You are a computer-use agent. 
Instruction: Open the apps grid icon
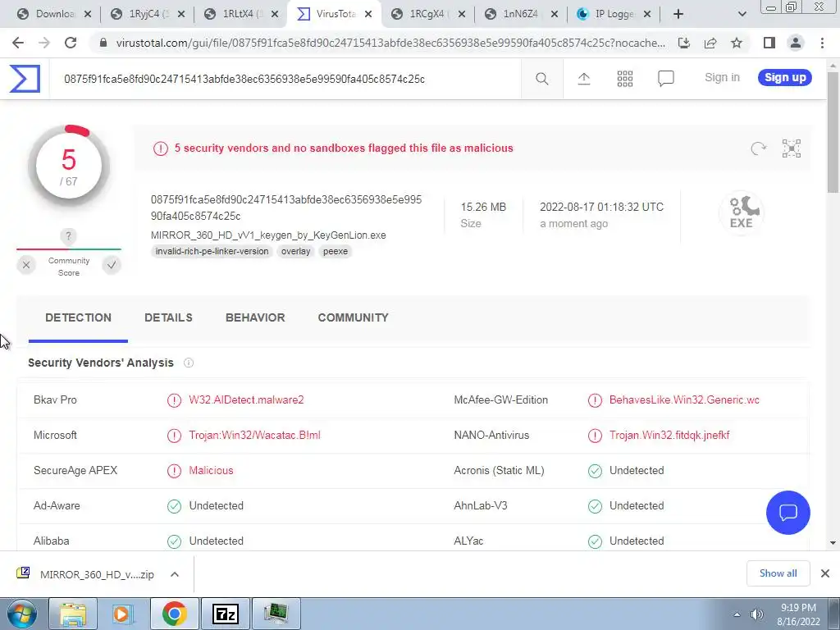coord(624,79)
